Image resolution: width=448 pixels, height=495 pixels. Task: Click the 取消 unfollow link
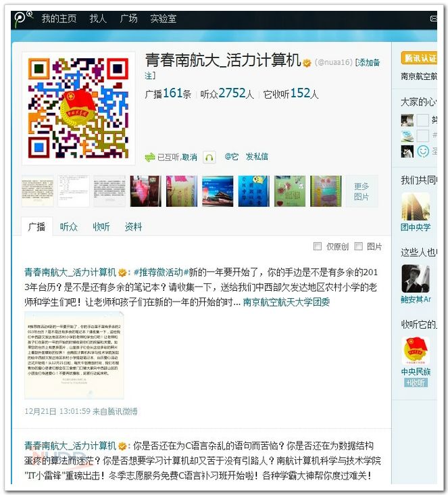click(x=190, y=157)
